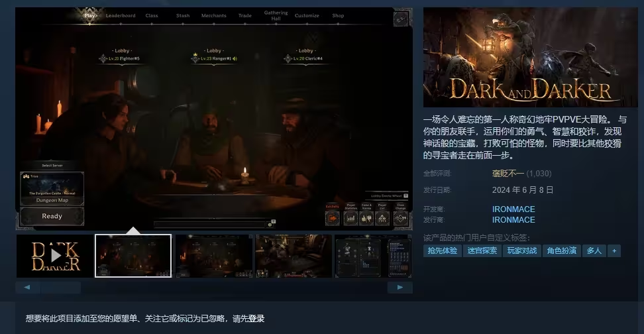Click the speaker icon beside Ranger#1
The width and height of the screenshot is (644, 334).
point(235,59)
